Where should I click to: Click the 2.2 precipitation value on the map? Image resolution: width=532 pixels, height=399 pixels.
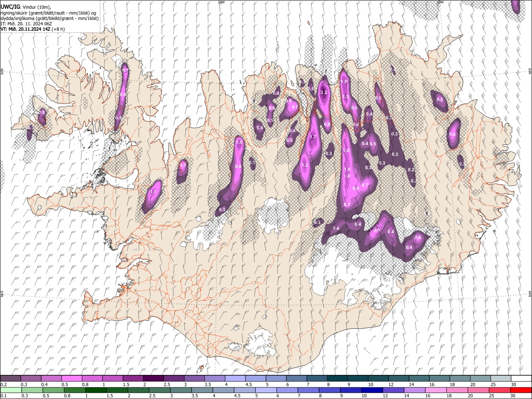[324, 92]
